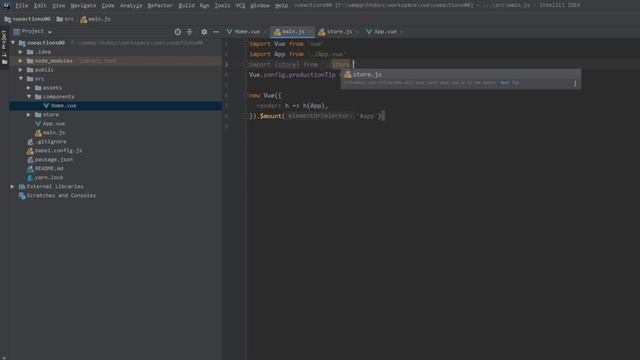Open the Analyze menu

tap(131, 5)
